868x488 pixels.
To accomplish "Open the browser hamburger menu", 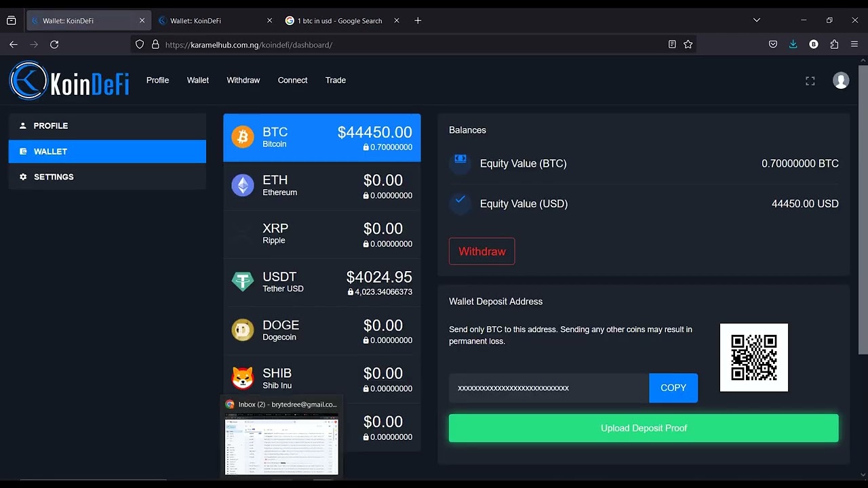I will point(854,44).
